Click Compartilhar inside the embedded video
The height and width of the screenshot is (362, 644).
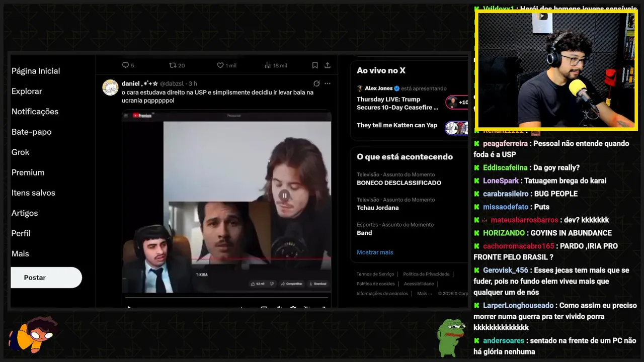click(x=293, y=284)
